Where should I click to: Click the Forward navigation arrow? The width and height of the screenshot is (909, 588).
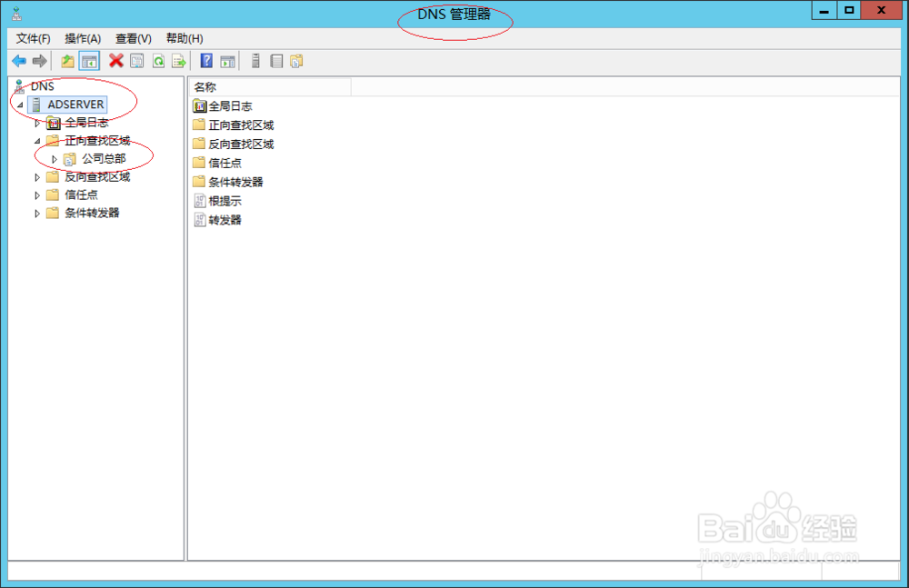click(38, 60)
